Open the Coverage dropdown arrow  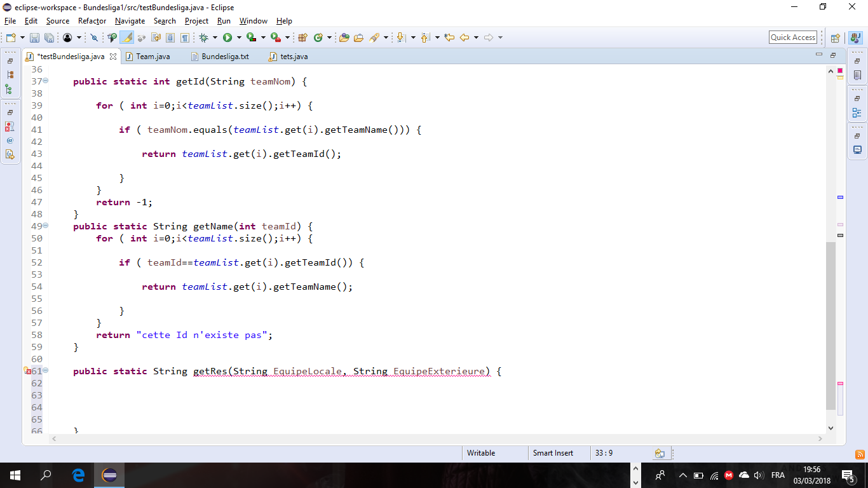263,37
